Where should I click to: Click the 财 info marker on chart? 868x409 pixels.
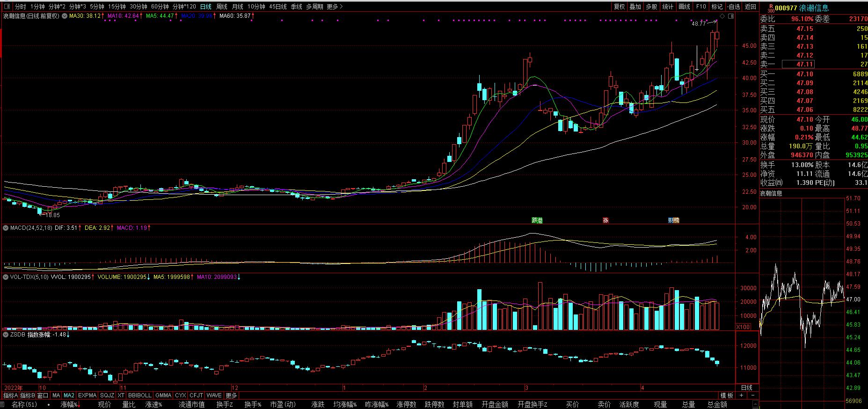coord(673,220)
